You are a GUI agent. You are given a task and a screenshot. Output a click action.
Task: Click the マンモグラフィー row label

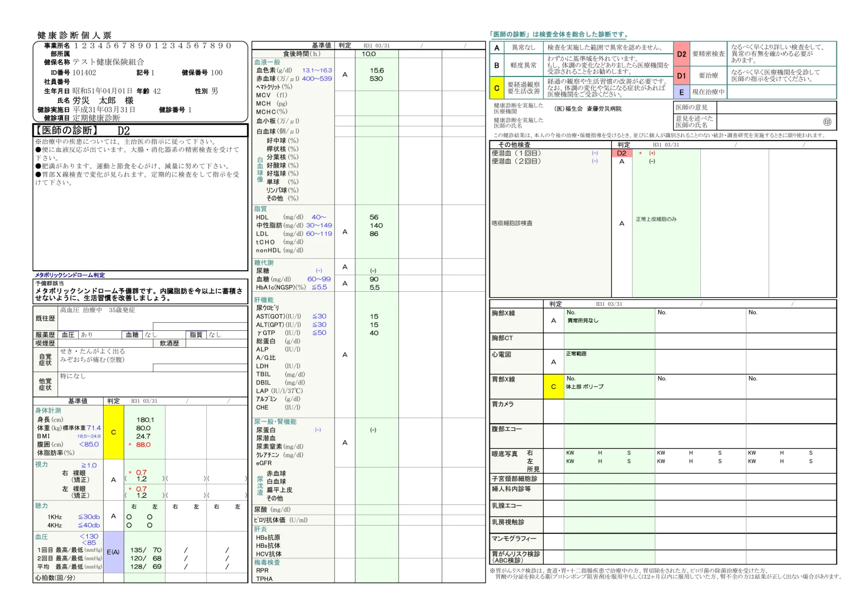514,539
